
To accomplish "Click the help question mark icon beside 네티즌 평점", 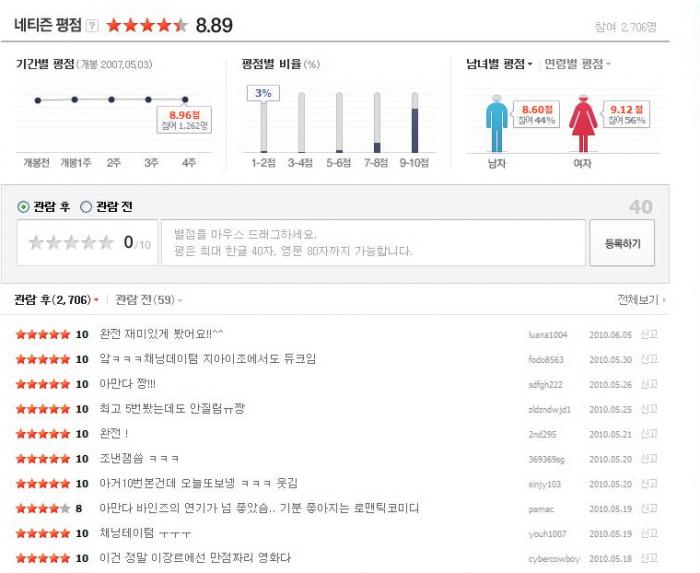I will click(92, 25).
